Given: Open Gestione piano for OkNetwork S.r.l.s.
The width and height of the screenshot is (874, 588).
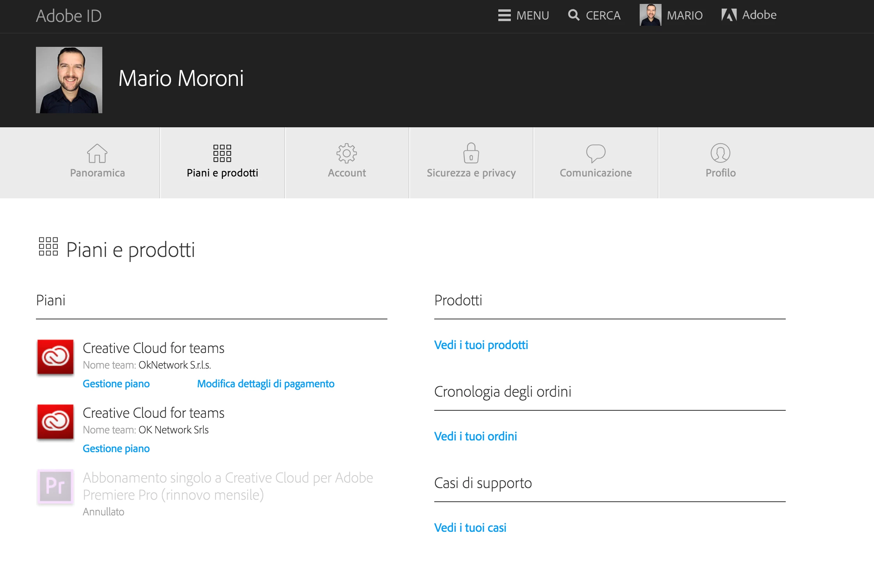Looking at the screenshot, I should coord(116,384).
